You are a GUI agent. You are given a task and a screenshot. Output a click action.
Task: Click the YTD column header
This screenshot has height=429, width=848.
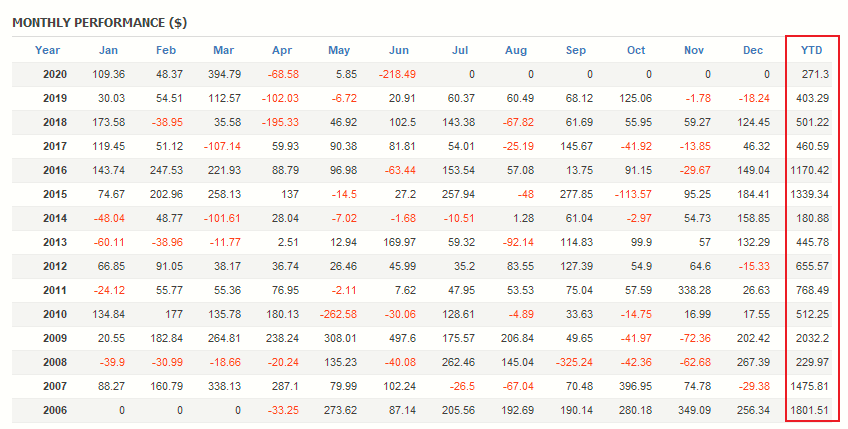click(812, 50)
